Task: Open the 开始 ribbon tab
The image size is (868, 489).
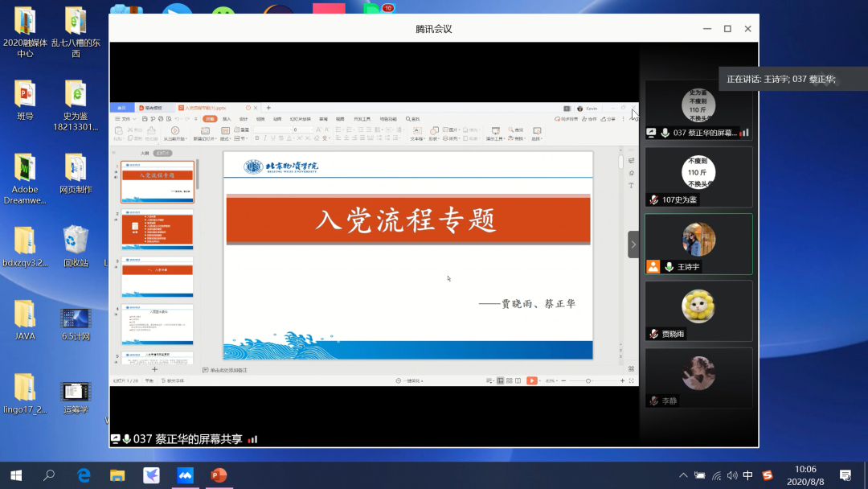Action: point(209,118)
